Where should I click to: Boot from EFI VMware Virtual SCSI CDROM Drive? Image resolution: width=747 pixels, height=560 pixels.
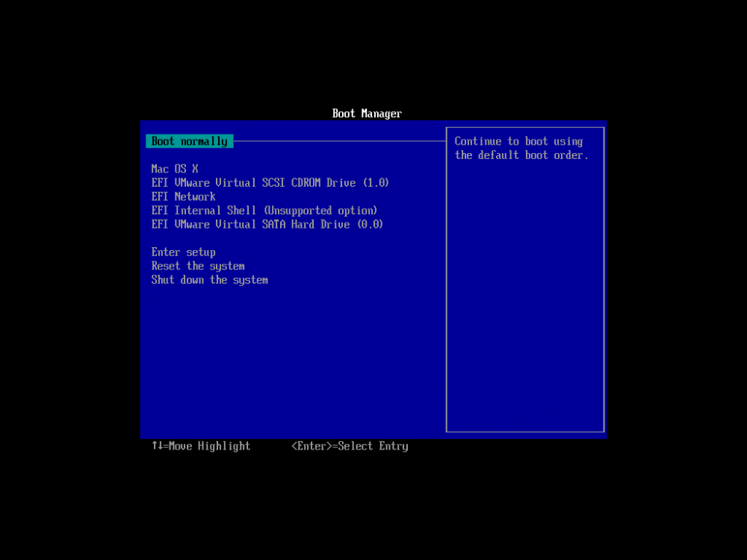click(270, 183)
